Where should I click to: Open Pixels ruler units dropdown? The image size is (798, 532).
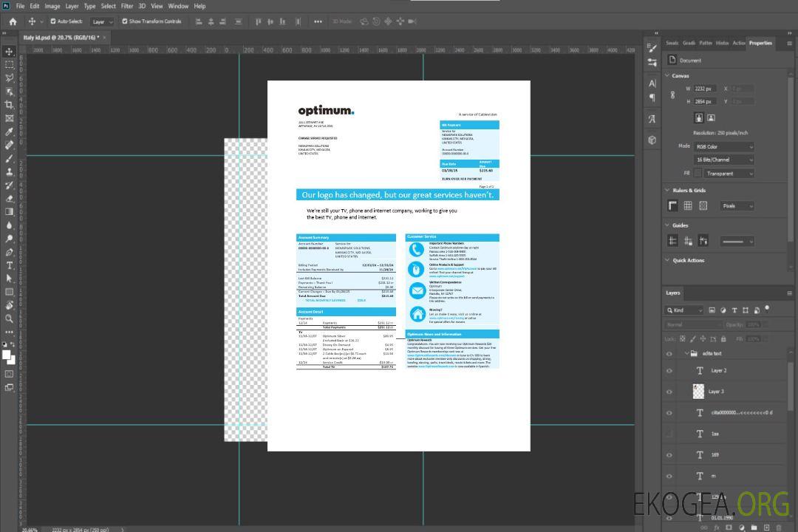[x=737, y=205]
